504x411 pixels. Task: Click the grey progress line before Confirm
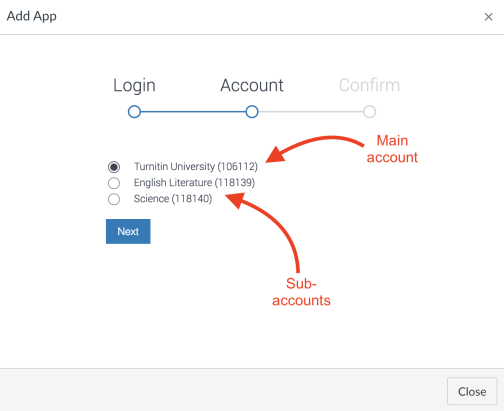coord(311,112)
